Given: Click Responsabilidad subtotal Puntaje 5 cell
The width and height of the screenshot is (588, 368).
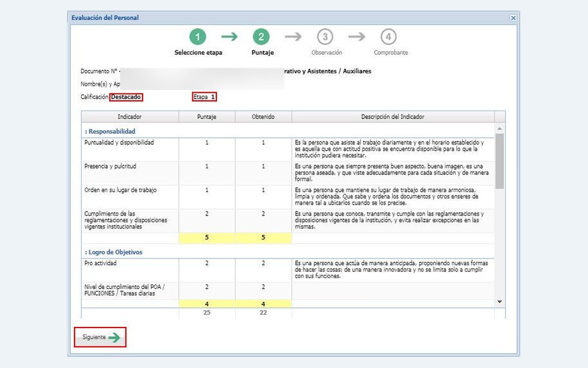Looking at the screenshot, I should 207,237.
